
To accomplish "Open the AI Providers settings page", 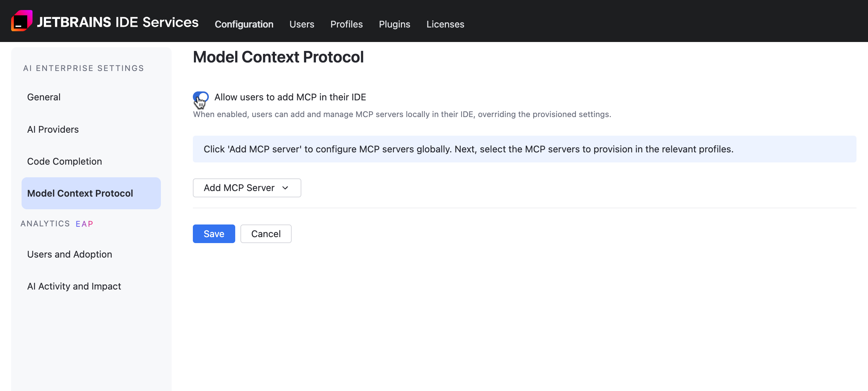I will tap(53, 129).
